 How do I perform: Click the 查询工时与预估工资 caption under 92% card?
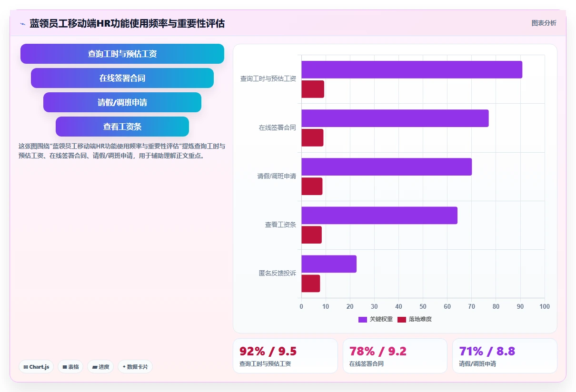[x=265, y=364]
